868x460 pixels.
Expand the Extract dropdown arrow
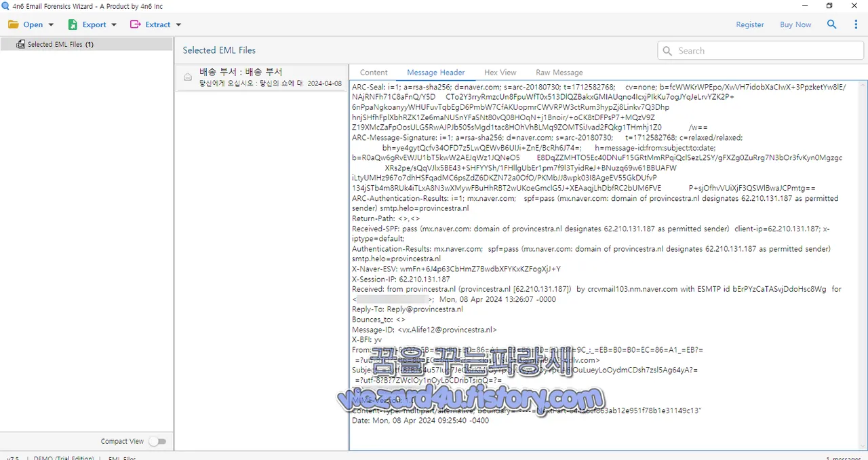[x=178, y=25]
